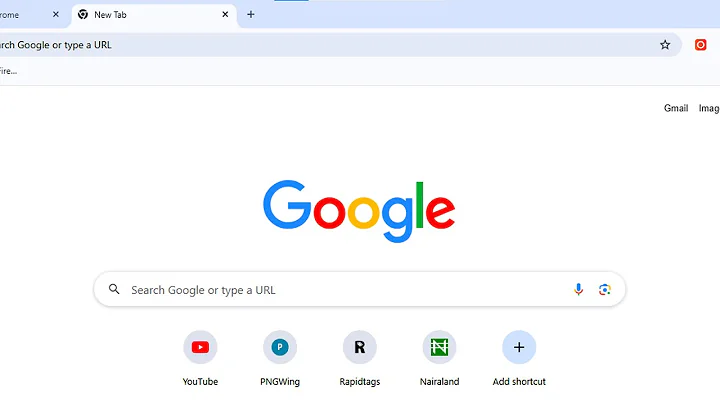Open the PNGWing shortcut
Viewport: 720px width, 404px height.
pyautogui.click(x=280, y=359)
